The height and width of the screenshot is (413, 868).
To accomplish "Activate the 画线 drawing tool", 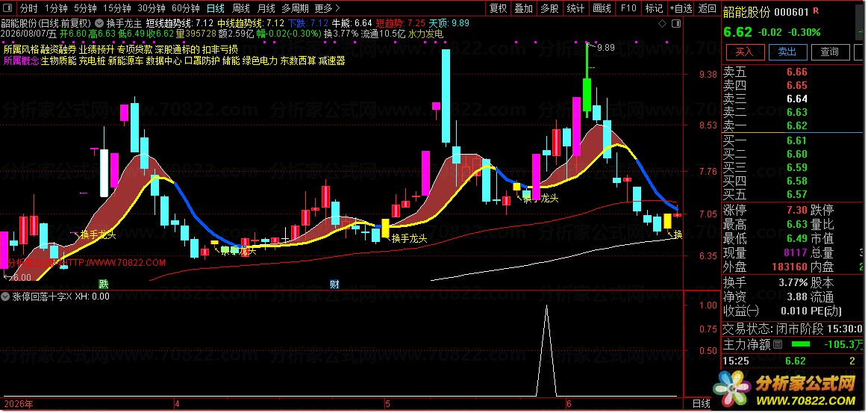I will click(x=602, y=8).
